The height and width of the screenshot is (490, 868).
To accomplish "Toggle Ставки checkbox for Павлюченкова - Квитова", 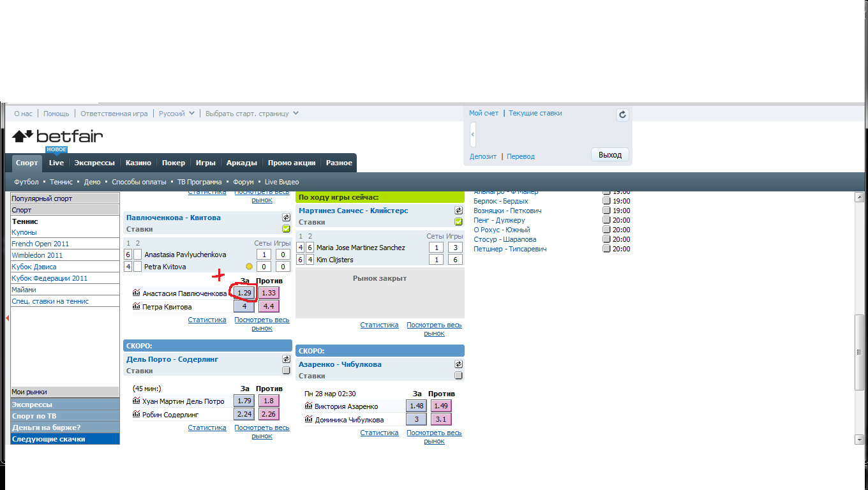I will (286, 229).
